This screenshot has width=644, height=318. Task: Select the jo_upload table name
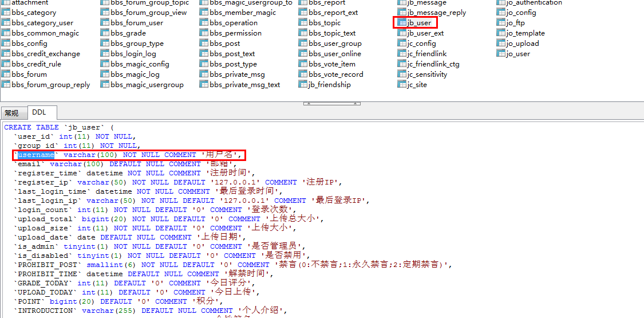pos(523,44)
